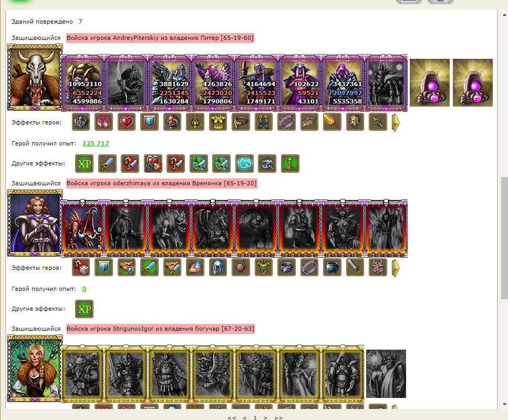Click the first purple orb artifact image

coord(430,82)
